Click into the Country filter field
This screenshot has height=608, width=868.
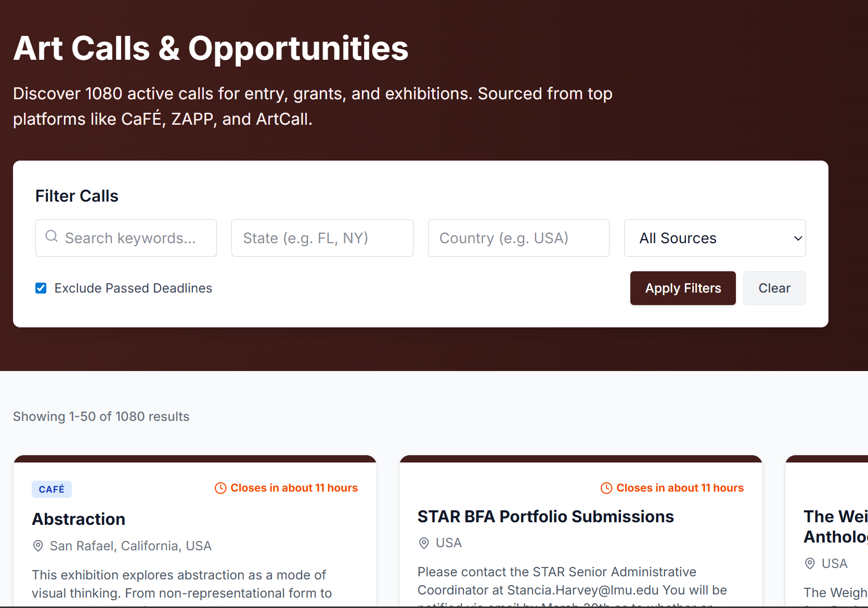518,238
